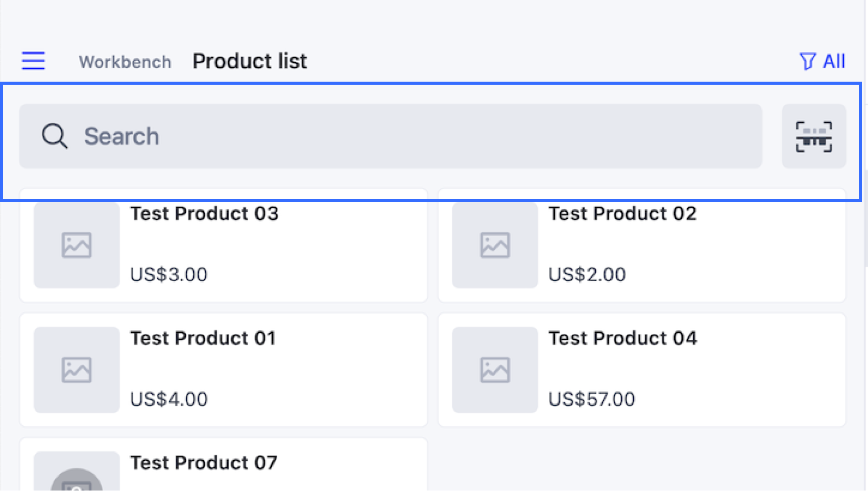
Task: Tap the barcode scanner icon
Action: tap(814, 136)
